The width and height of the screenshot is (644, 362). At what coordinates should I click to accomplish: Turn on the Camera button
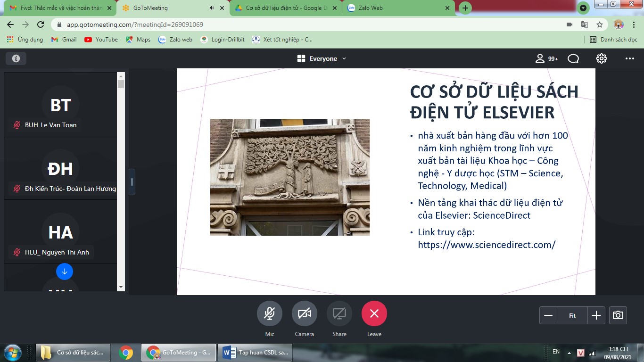point(305,313)
